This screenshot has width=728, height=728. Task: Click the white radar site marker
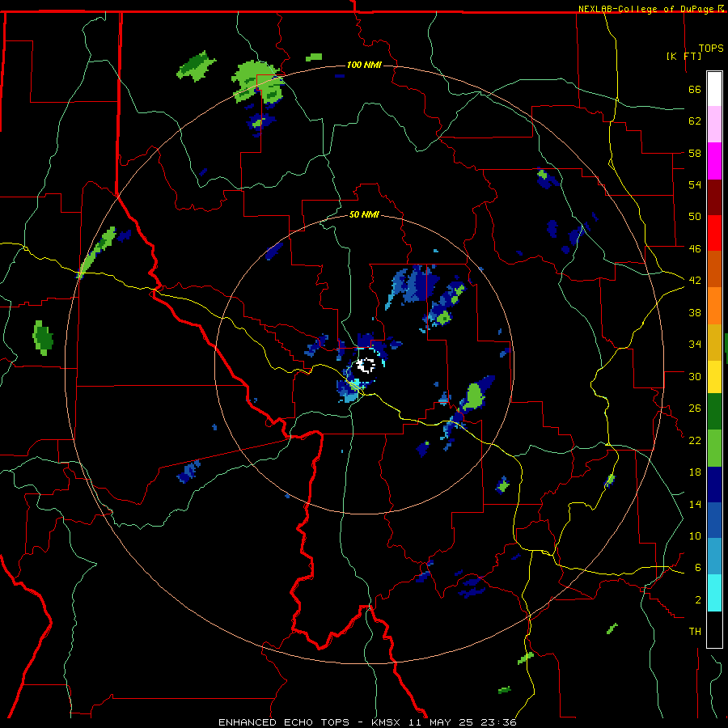pyautogui.click(x=366, y=366)
